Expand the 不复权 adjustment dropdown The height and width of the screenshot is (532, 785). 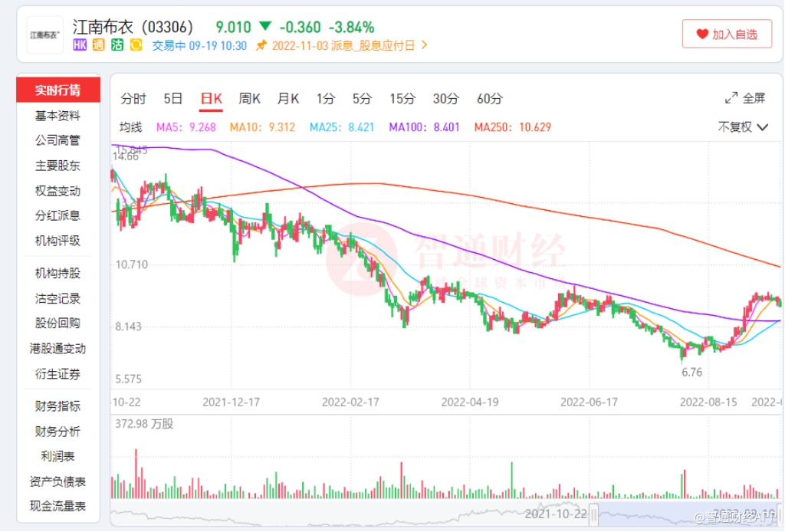click(742, 127)
